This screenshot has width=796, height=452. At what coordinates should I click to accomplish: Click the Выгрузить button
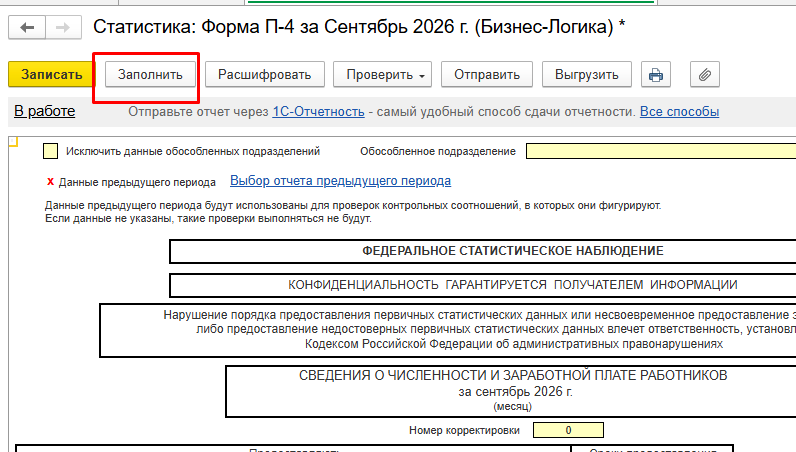[587, 75]
